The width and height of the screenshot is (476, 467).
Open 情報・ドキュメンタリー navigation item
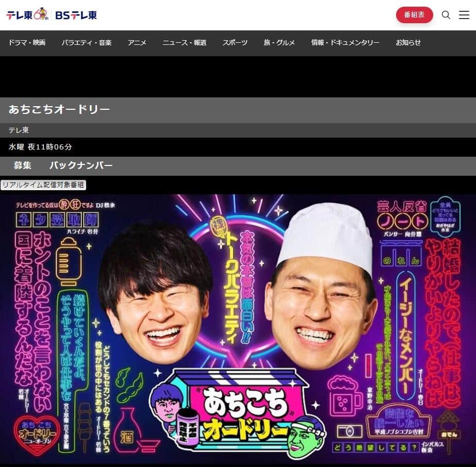point(344,43)
